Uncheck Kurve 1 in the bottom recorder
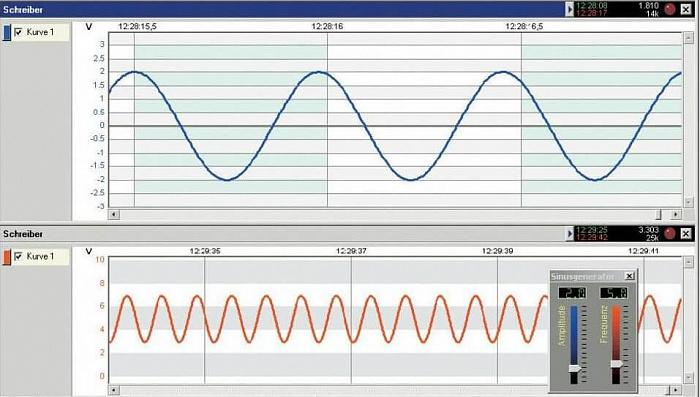700x397 pixels. click(x=18, y=256)
